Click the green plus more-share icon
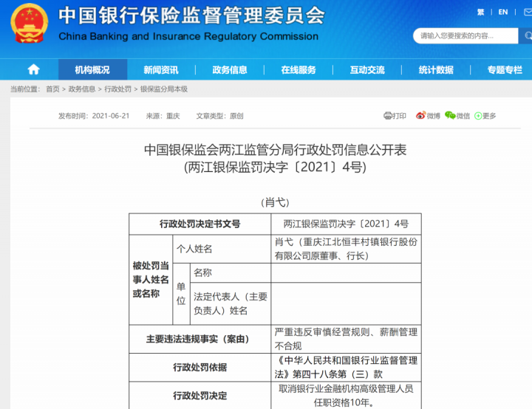 click(478, 116)
